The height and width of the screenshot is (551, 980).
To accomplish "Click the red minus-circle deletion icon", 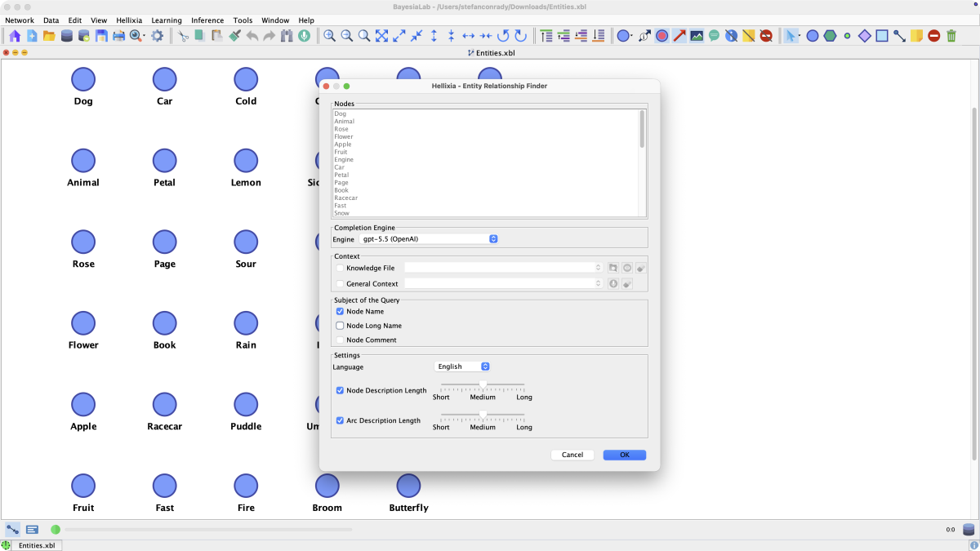I will 933,36.
